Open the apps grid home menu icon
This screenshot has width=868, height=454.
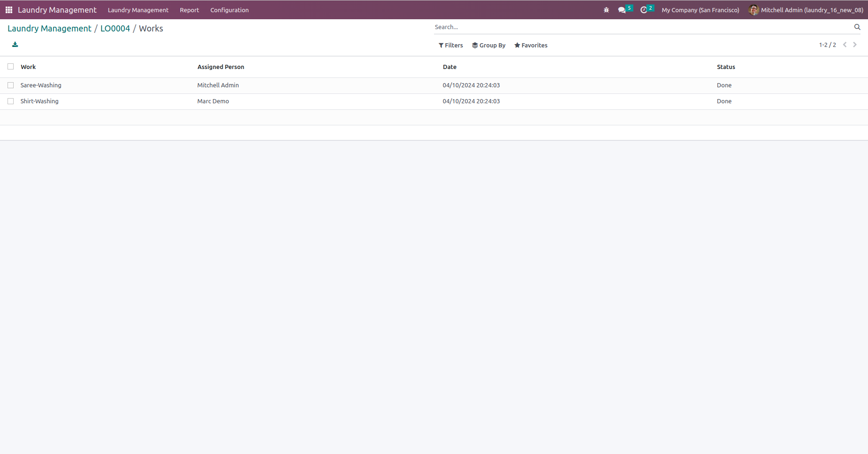[x=9, y=10]
